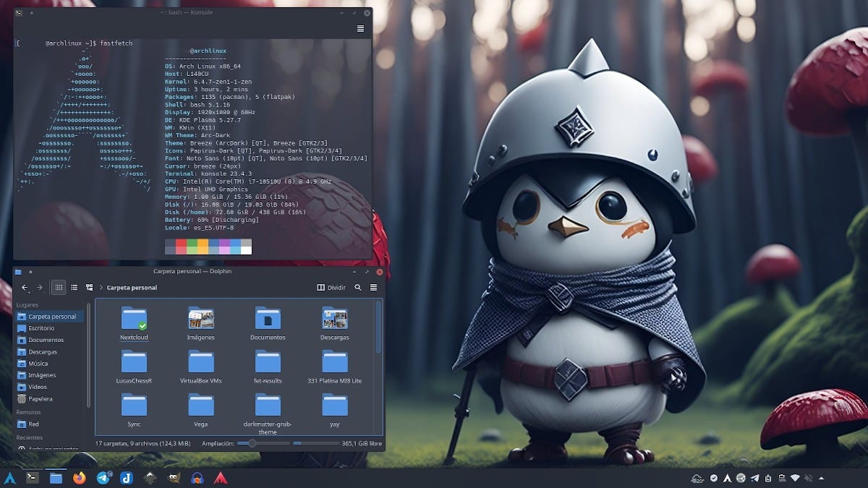
Task: Open Música in the places sidebar
Action: point(50,364)
